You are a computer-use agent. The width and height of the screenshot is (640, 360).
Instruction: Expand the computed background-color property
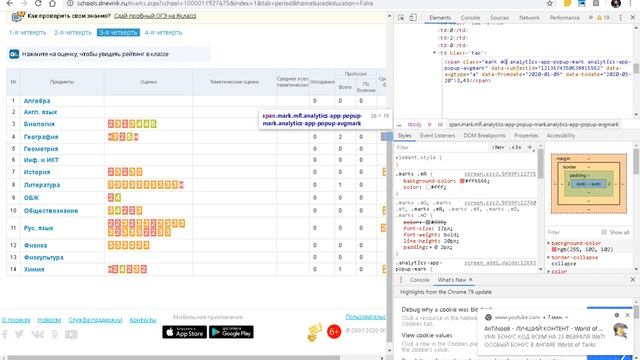tap(549, 243)
